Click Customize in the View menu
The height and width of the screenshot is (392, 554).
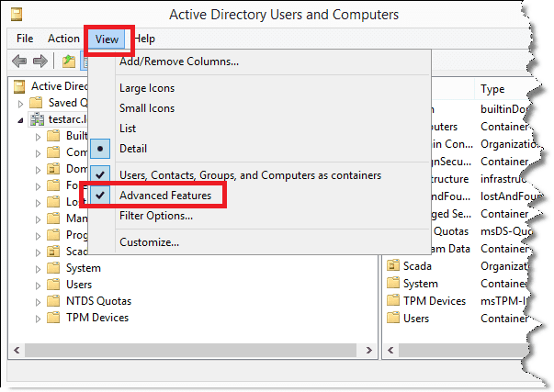[x=149, y=242]
